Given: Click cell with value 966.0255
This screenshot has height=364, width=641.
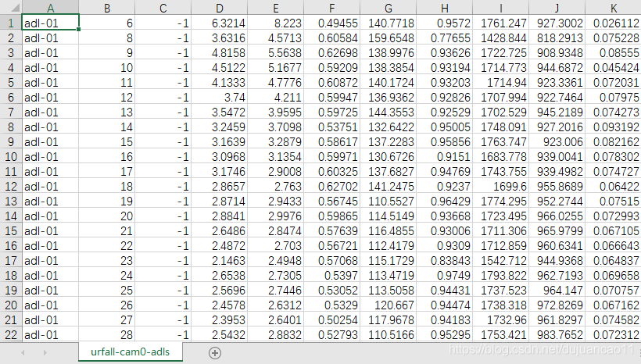Looking at the screenshot, I should 557,216.
